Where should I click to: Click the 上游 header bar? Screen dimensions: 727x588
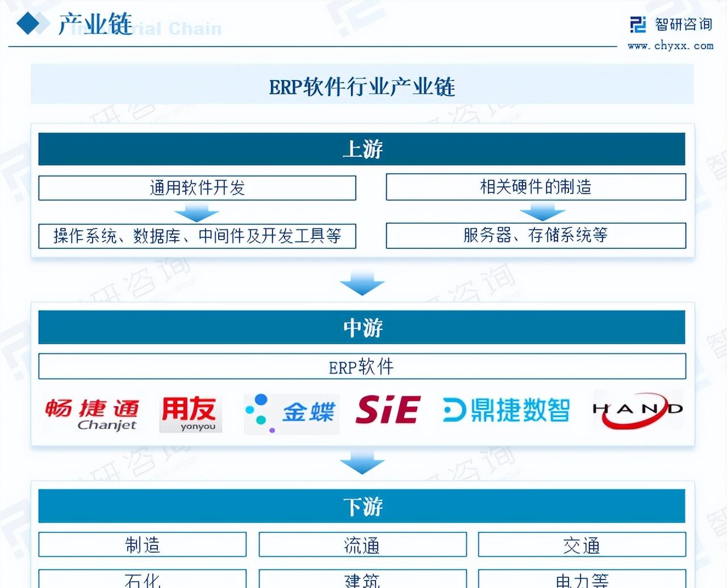pos(361,148)
